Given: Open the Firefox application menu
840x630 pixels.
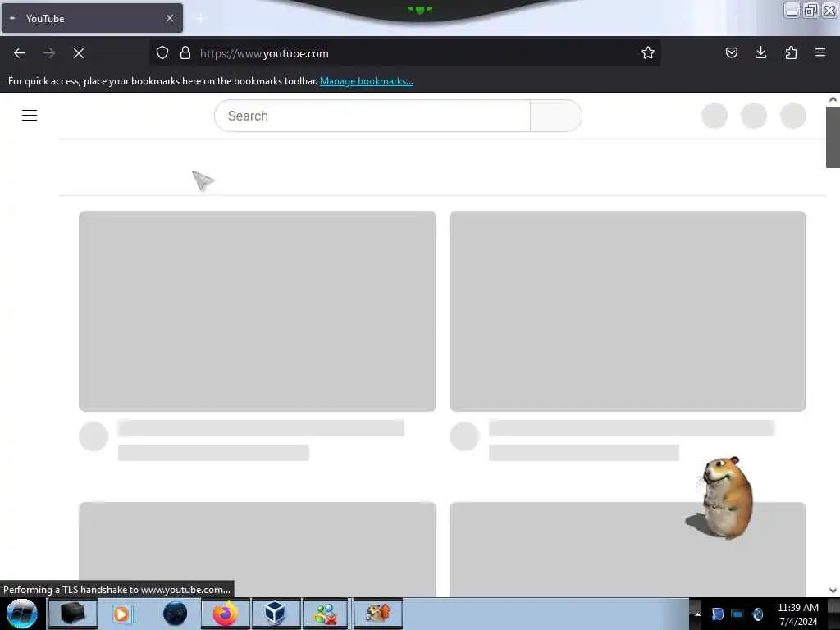Looking at the screenshot, I should click(x=820, y=52).
